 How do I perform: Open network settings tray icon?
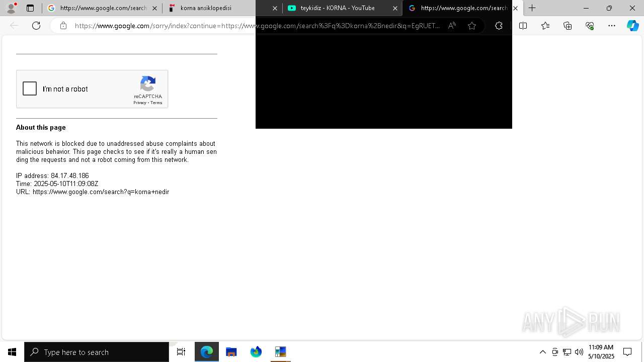(x=567, y=352)
